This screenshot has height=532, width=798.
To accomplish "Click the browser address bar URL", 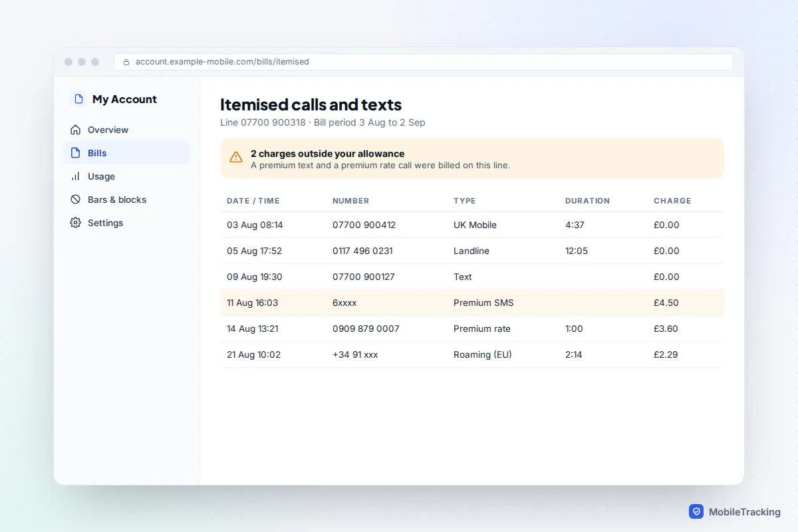I will tap(222, 62).
